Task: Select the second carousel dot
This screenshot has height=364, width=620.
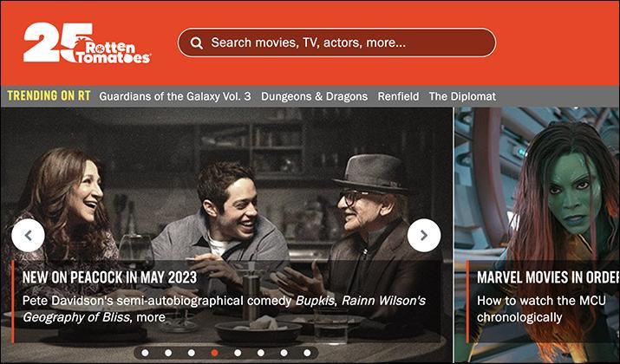Action: click(x=168, y=353)
